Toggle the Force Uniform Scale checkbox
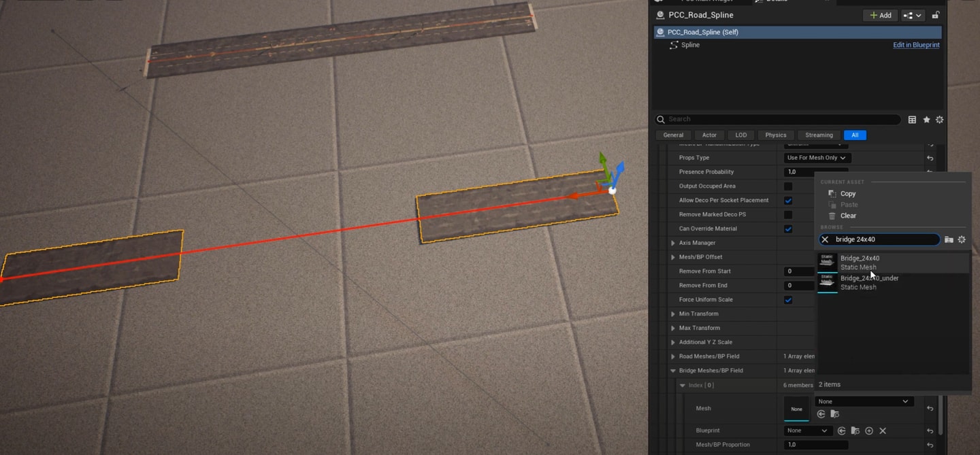 point(788,300)
